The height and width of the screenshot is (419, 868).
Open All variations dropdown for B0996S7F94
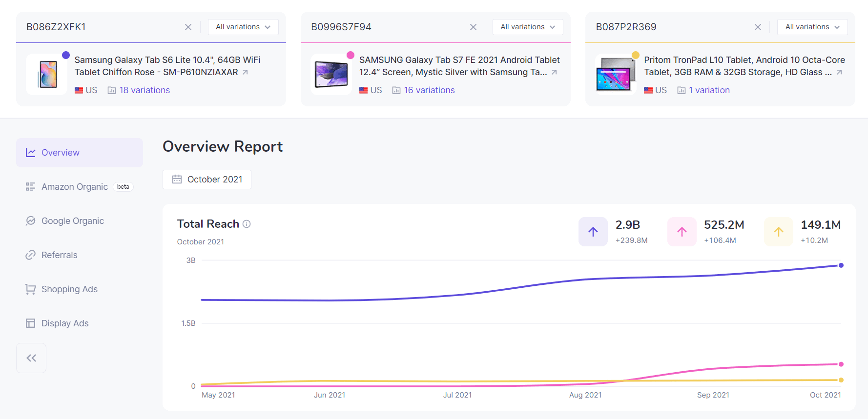[x=528, y=27]
